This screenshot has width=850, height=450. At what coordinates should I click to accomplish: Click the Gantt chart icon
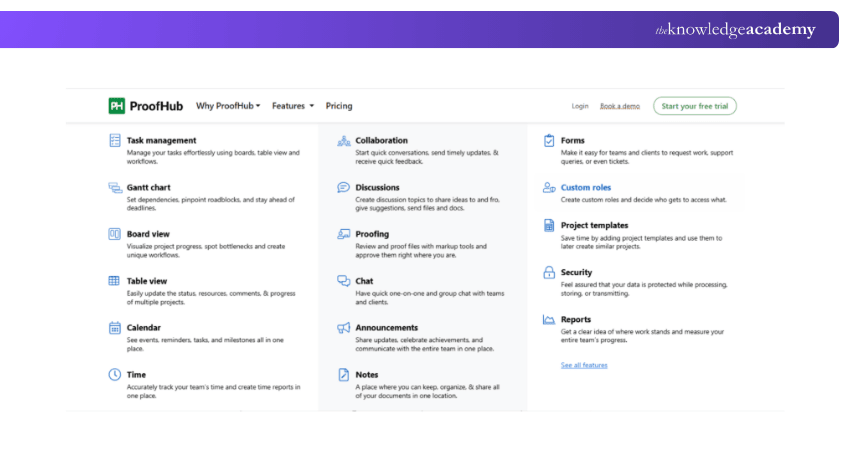tap(115, 188)
